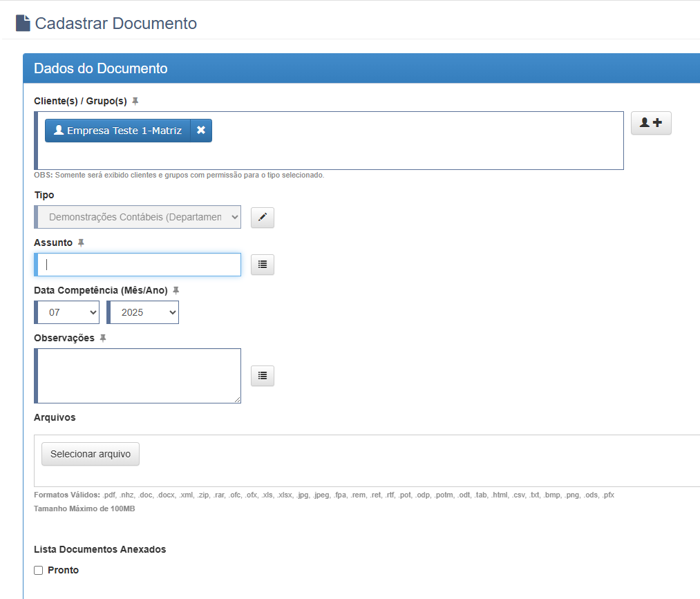Click the Pronto label text

[64, 571]
